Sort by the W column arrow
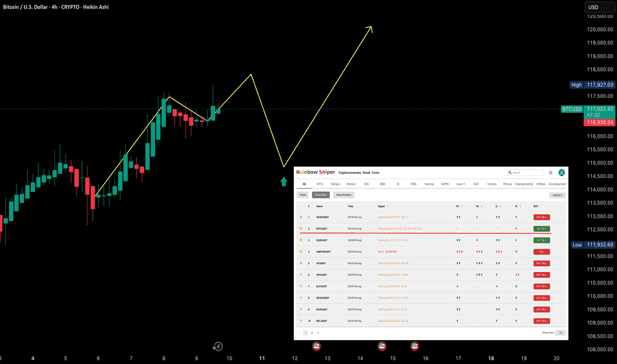Image resolution: width=617 pixels, height=364 pixels. click(x=520, y=206)
